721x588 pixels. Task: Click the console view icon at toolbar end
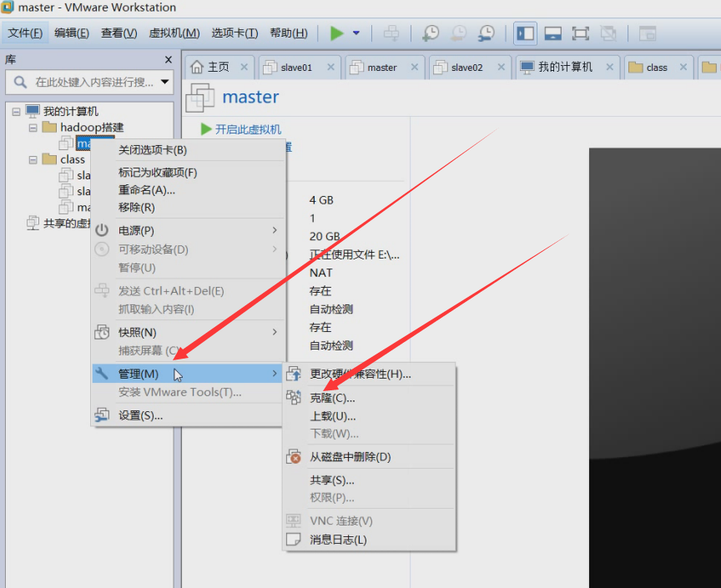coord(648,33)
